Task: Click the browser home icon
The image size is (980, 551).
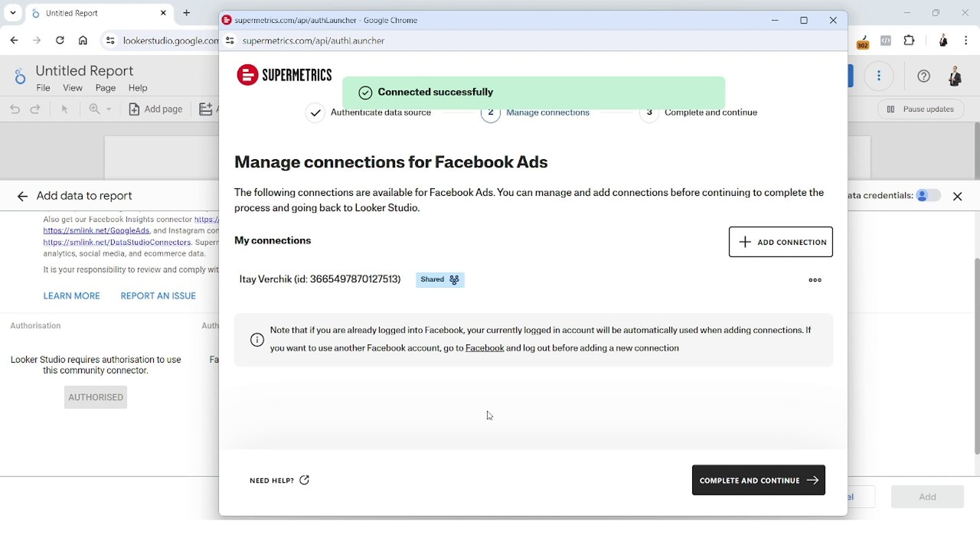Action: 83,41
